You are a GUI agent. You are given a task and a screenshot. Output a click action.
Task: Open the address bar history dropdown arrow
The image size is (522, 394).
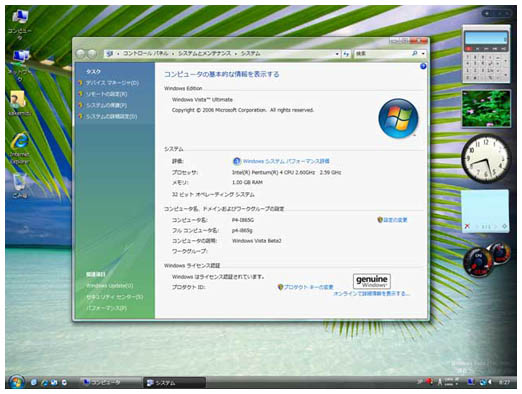tap(337, 54)
